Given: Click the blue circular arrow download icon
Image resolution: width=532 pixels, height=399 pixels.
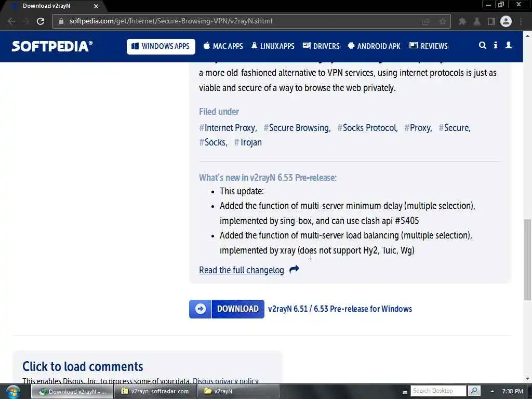Looking at the screenshot, I should click(200, 309).
